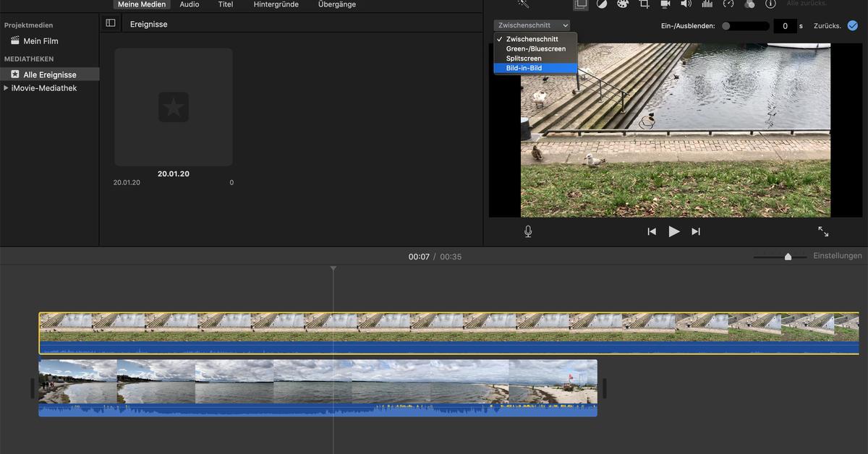Switch to the Audio tab

point(190,4)
